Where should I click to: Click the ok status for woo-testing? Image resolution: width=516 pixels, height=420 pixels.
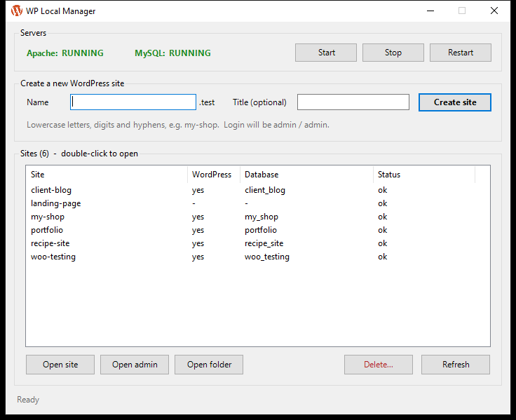[x=382, y=257]
